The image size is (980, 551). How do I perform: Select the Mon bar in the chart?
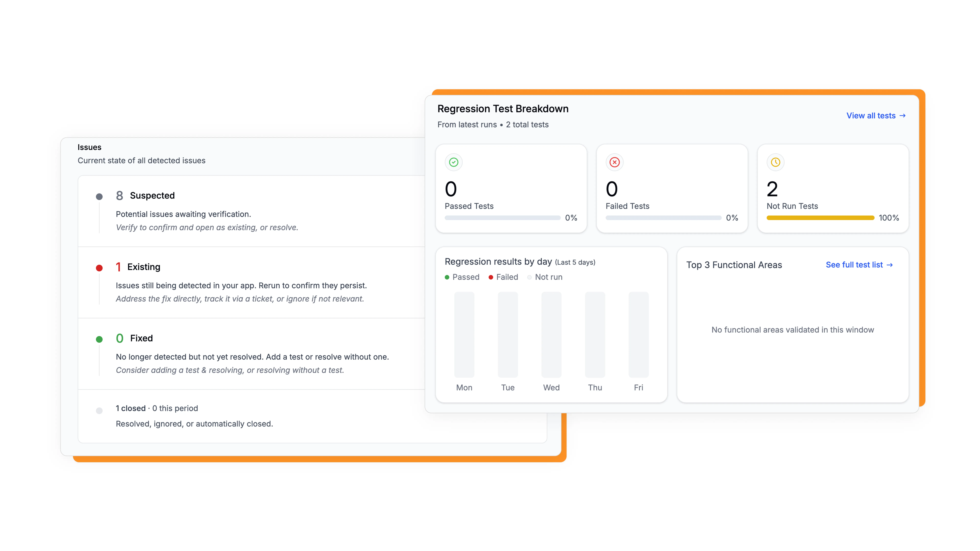[464, 335]
